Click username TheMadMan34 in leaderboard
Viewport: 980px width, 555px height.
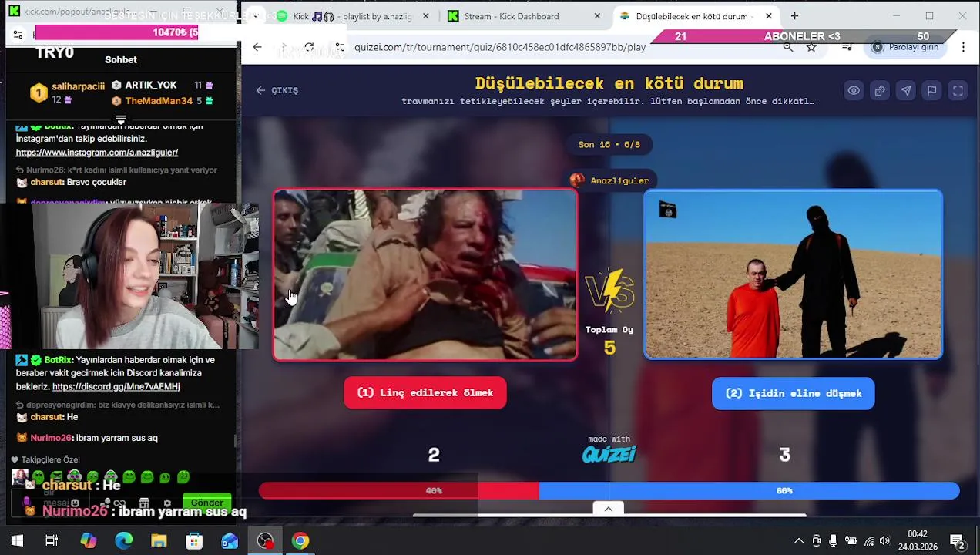pyautogui.click(x=159, y=101)
